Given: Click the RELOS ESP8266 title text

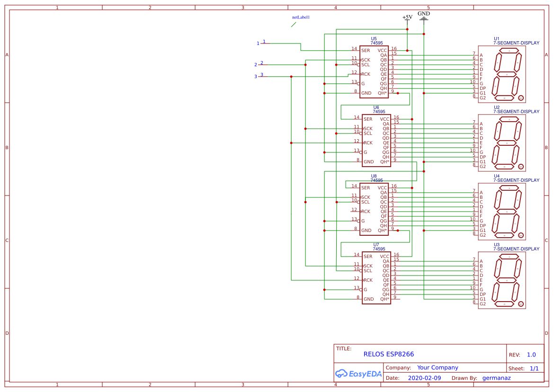Looking at the screenshot, I should click(x=388, y=354).
